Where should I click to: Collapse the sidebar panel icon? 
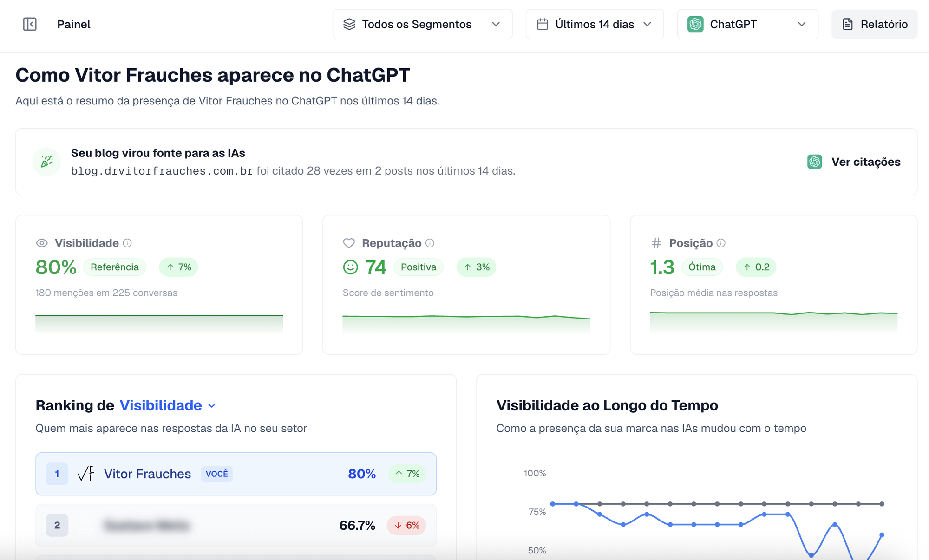[x=30, y=24]
